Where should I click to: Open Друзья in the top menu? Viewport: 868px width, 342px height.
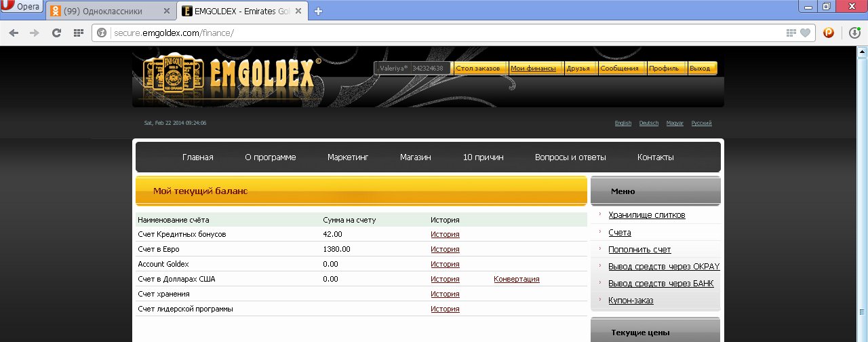pos(578,69)
